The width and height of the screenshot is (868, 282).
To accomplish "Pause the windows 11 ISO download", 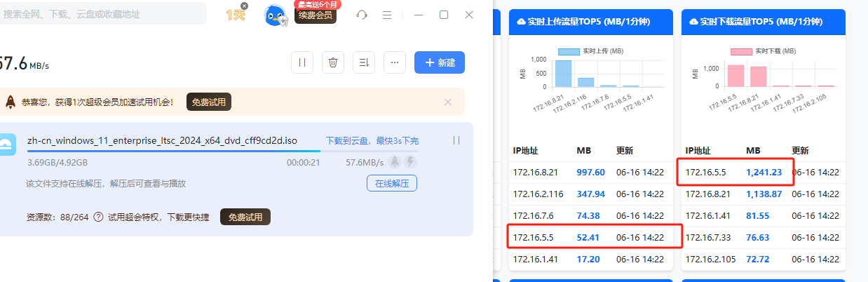I will point(456,140).
